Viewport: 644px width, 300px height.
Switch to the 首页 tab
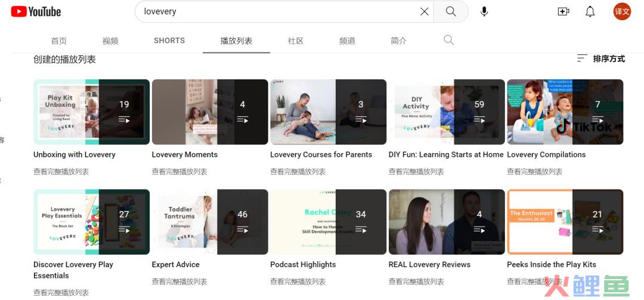click(x=58, y=41)
